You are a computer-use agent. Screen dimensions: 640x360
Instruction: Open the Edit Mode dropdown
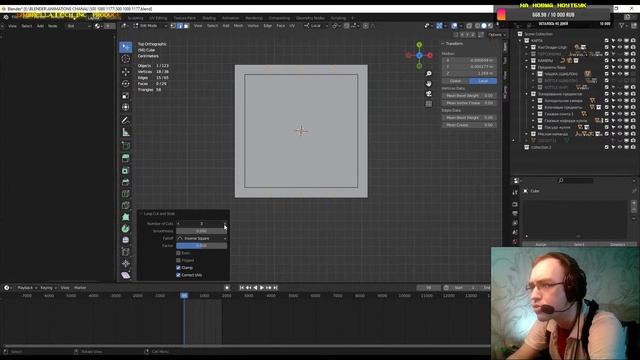click(x=150, y=26)
